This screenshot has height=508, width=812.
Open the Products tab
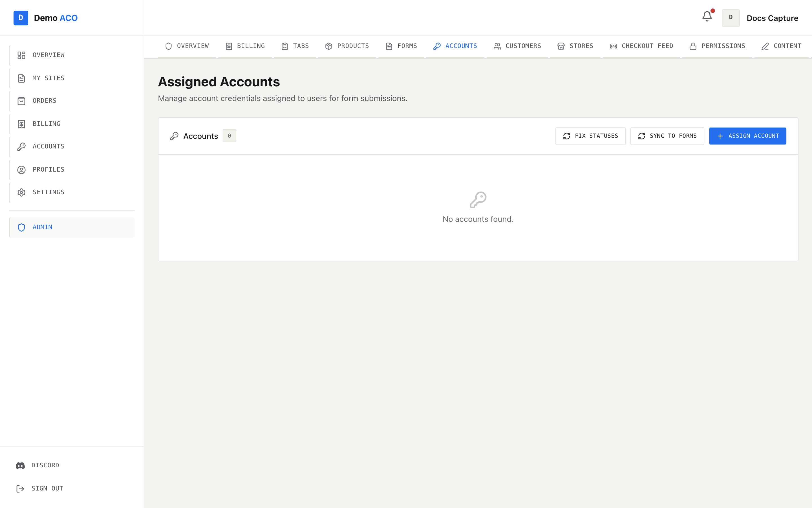point(347,46)
